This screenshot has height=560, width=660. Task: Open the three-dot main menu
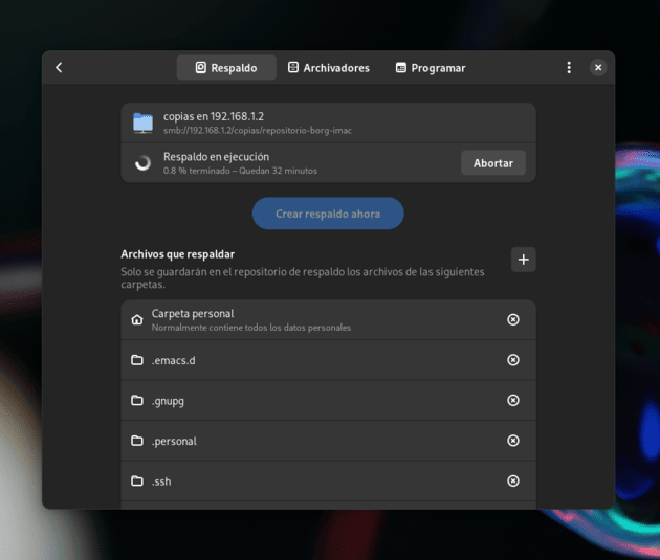click(x=569, y=68)
